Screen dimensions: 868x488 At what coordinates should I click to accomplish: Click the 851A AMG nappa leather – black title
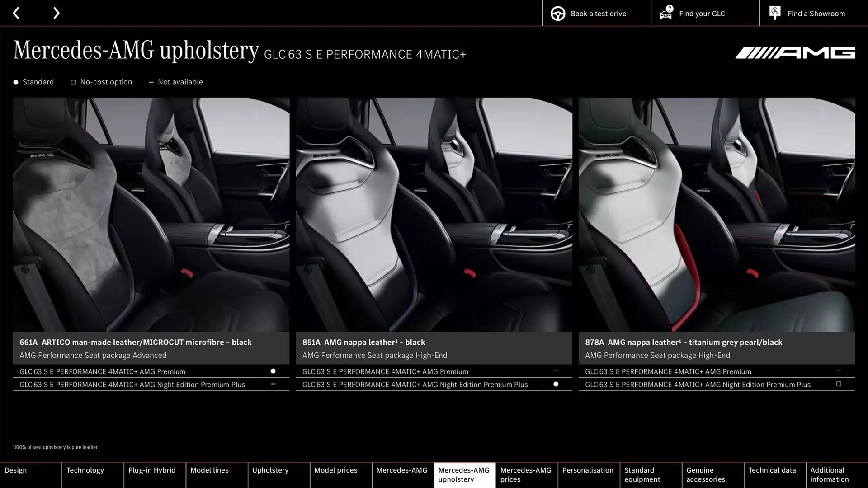coord(363,343)
